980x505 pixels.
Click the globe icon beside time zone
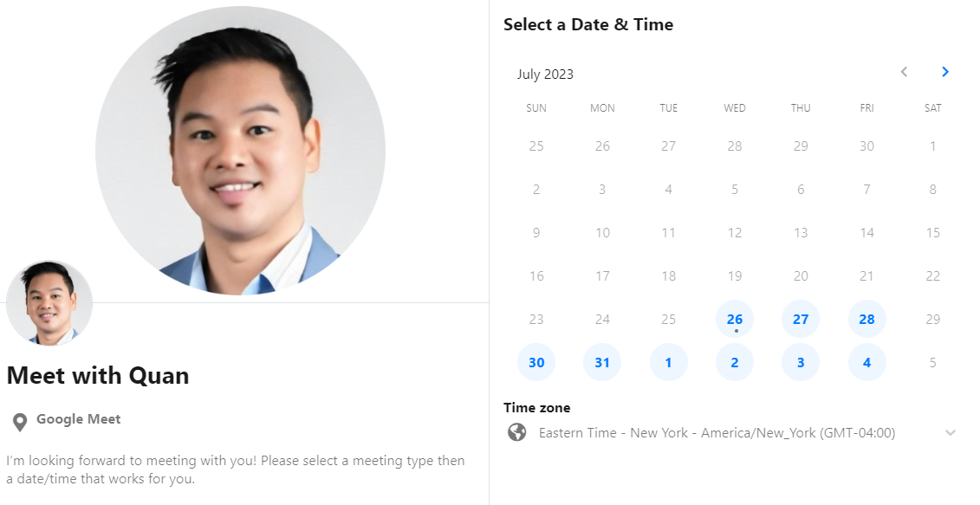click(x=517, y=432)
